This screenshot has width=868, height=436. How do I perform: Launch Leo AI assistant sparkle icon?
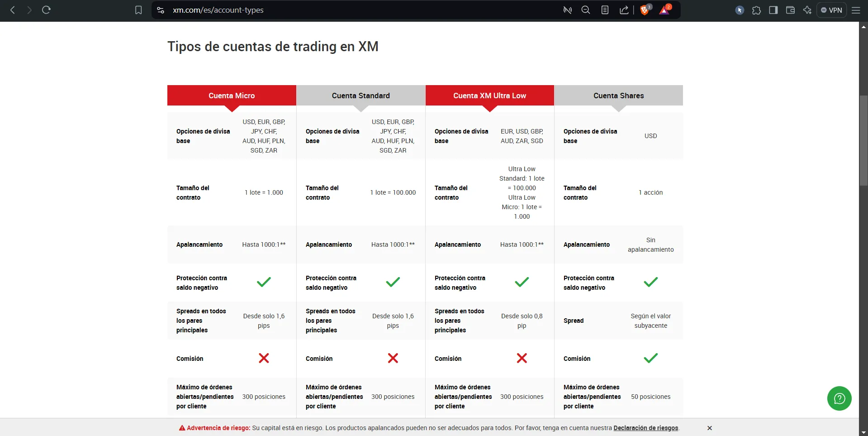click(x=807, y=10)
